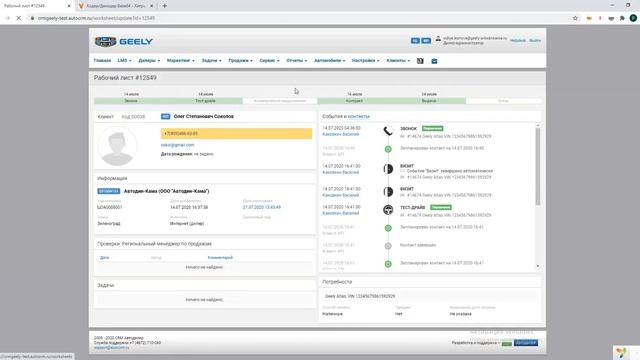
Task: Open the 27.07.2020 13:43:49 date link
Action: [x=262, y=207]
